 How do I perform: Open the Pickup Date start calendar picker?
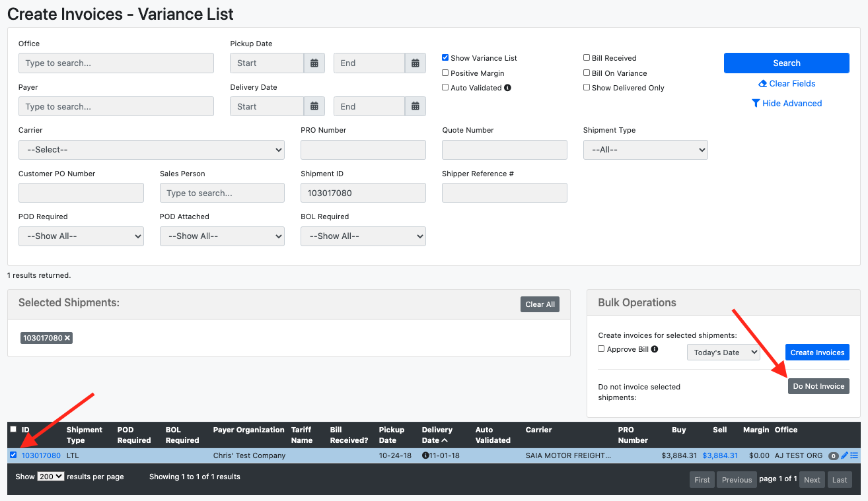click(x=314, y=63)
